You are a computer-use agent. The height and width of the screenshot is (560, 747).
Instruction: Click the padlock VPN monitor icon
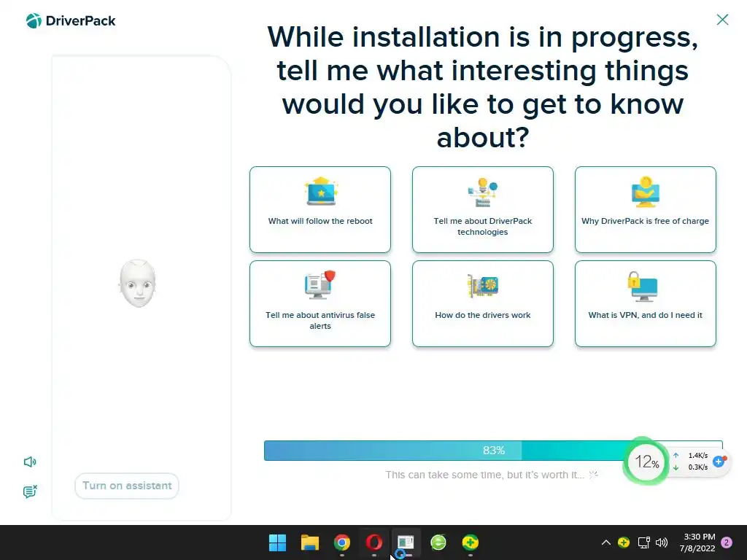pos(643,286)
